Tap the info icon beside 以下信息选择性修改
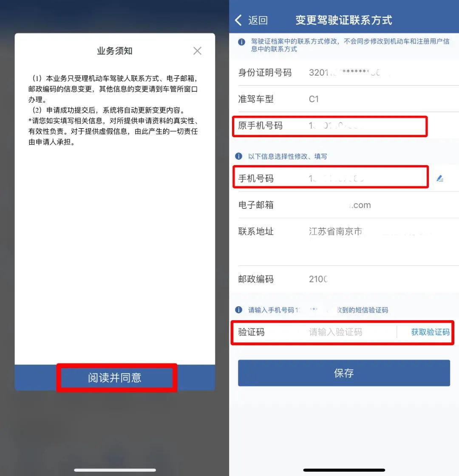Screen dimensions: 459x476 [x=239, y=156]
